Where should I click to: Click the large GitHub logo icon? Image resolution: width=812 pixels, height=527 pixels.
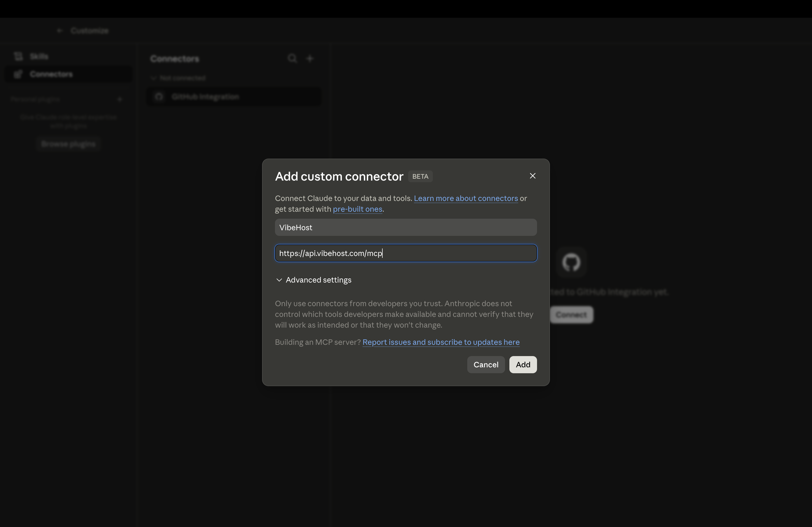pyautogui.click(x=571, y=262)
